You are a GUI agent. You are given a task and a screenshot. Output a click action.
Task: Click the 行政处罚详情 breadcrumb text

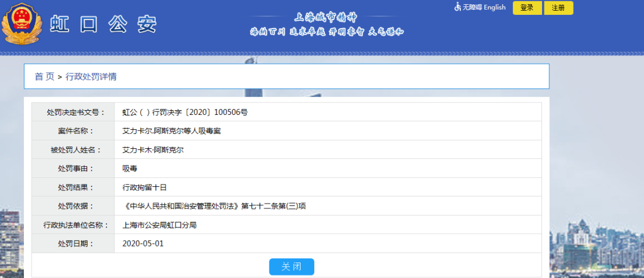pos(91,77)
